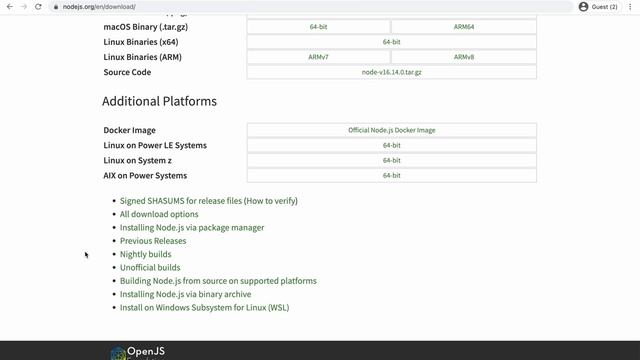Click the padlock site security icon
Viewport: 640px width, 360px height.
56,7
